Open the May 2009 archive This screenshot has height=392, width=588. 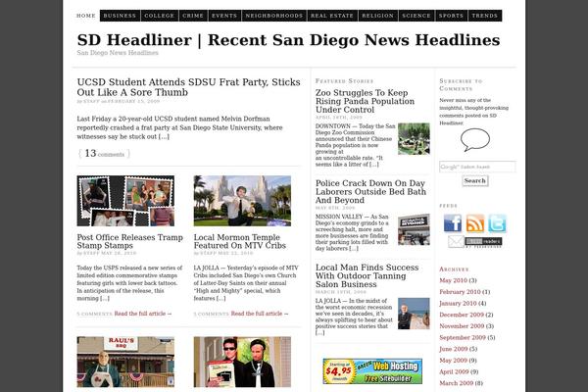click(453, 360)
